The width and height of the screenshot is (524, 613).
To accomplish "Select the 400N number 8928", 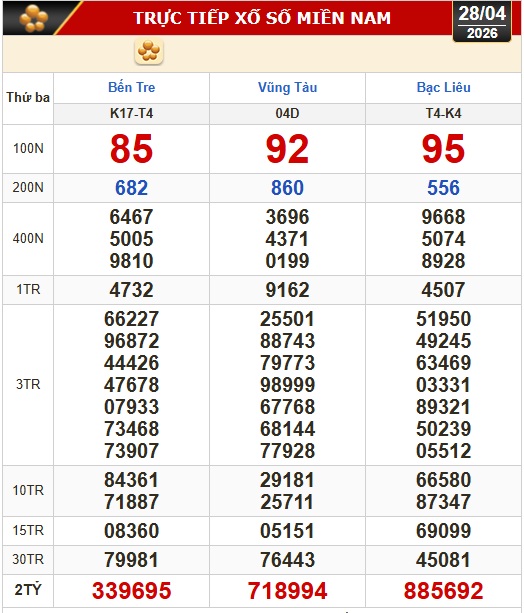I will click(x=443, y=261).
